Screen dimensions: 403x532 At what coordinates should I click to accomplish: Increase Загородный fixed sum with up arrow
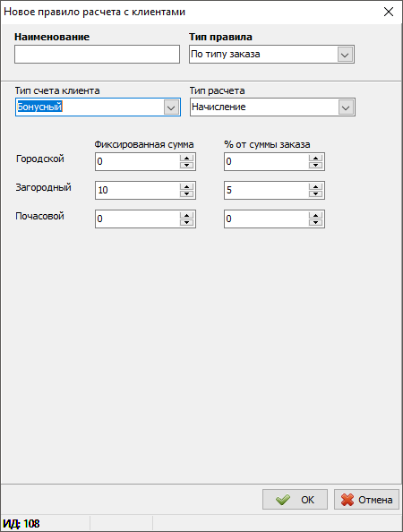click(186, 186)
